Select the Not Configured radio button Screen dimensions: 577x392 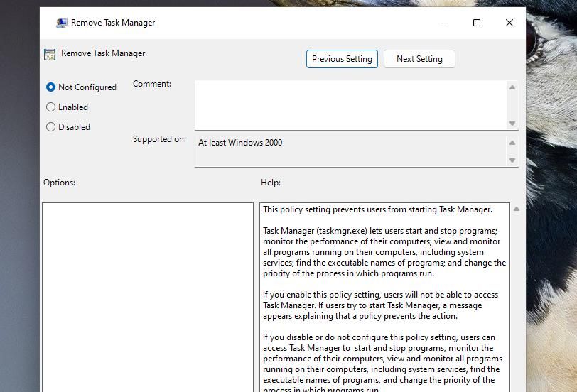tap(50, 87)
